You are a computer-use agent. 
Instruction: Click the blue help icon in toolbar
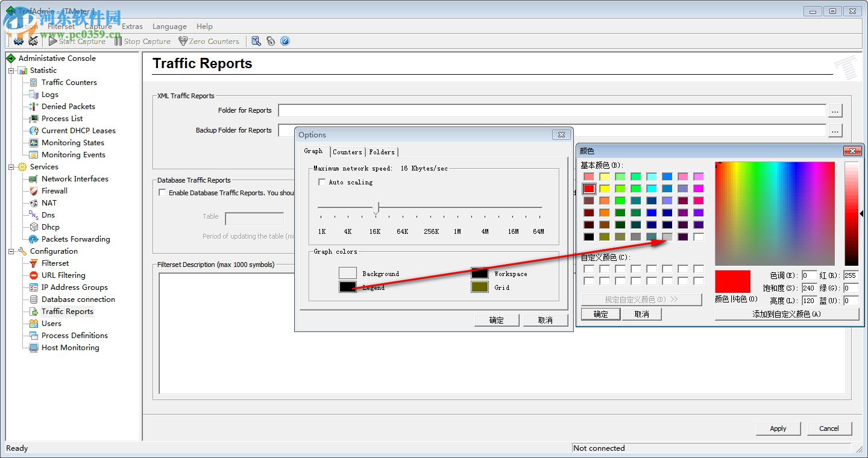[x=285, y=41]
